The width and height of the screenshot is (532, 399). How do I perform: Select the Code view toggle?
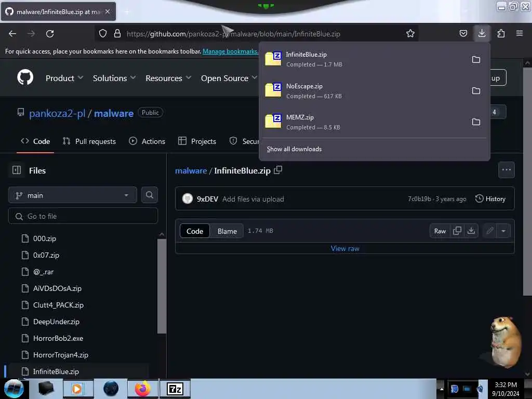click(195, 231)
